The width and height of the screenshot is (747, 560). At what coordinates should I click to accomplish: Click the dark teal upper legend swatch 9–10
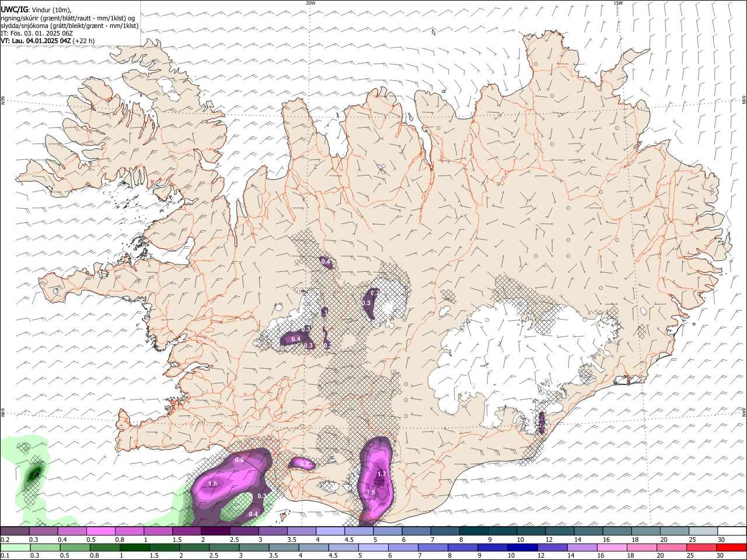tap(502, 531)
